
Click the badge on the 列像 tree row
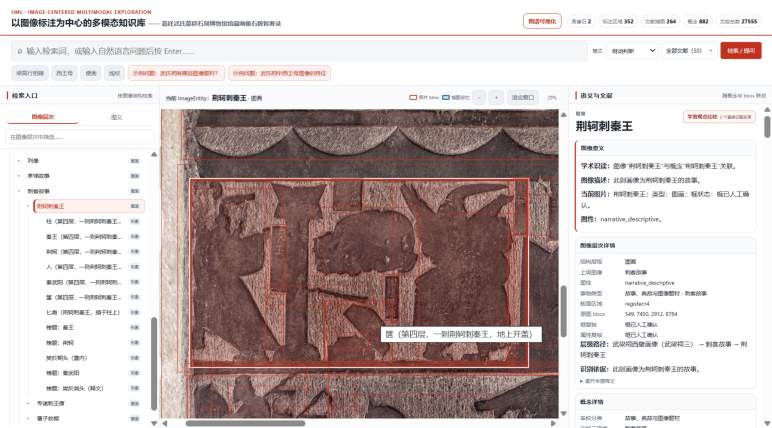click(134, 161)
